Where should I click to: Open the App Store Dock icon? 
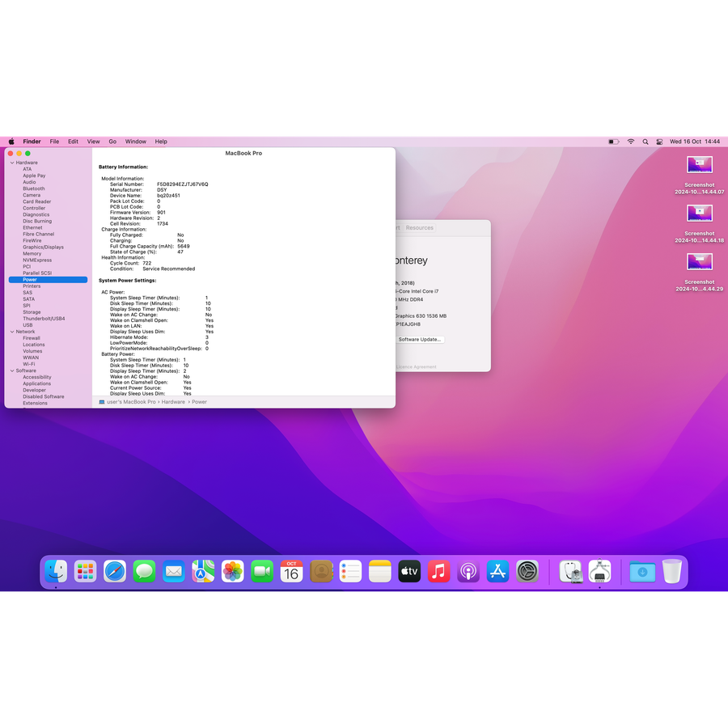click(497, 572)
